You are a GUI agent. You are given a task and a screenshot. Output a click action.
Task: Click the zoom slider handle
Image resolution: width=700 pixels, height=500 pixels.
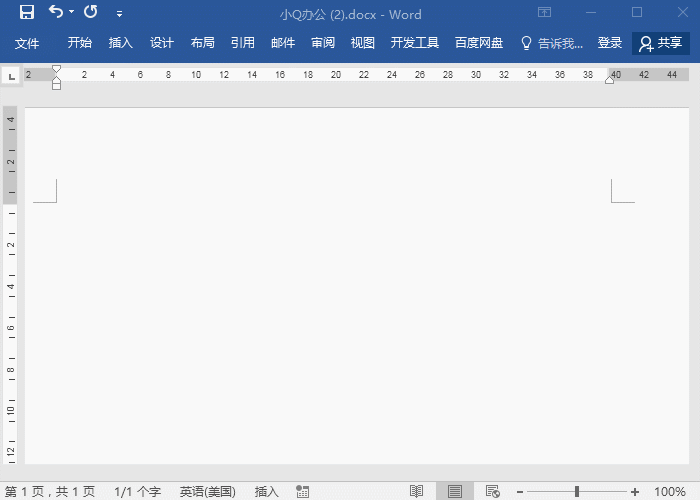tap(577, 491)
